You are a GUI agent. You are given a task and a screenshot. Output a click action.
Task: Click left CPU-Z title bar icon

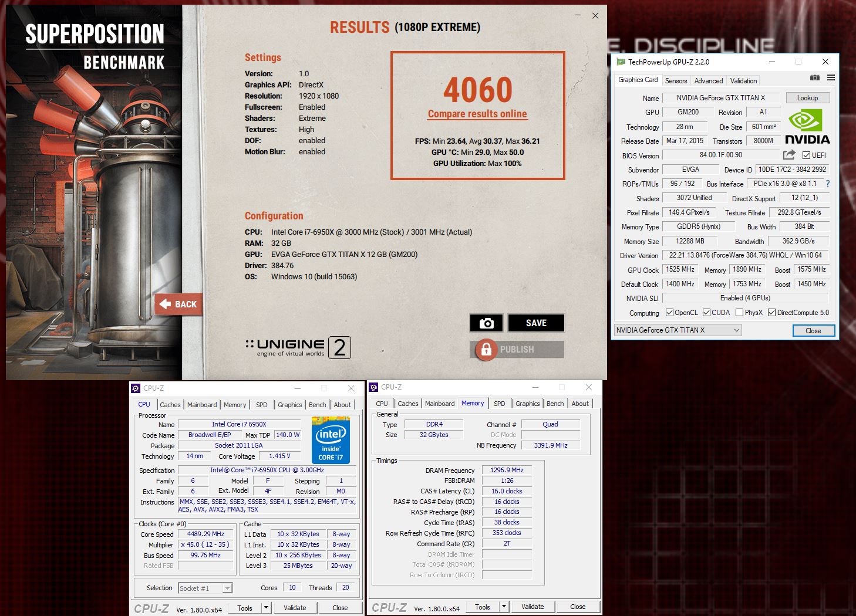click(136, 388)
